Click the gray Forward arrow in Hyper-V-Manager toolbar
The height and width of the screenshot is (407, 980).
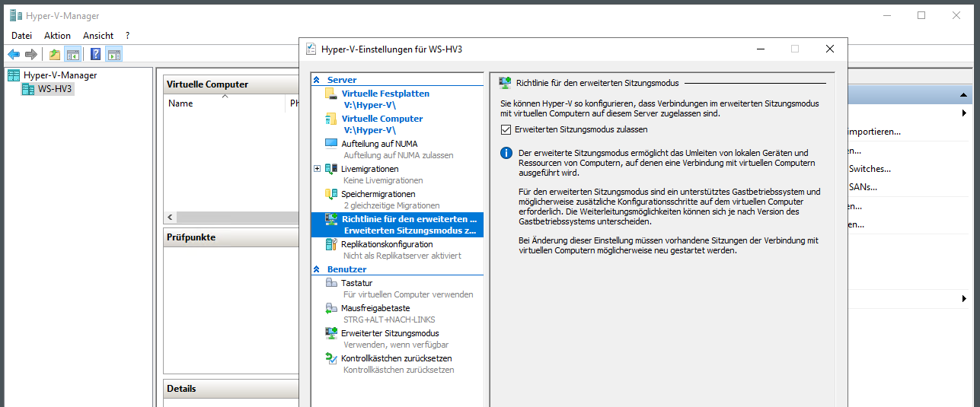[31, 54]
